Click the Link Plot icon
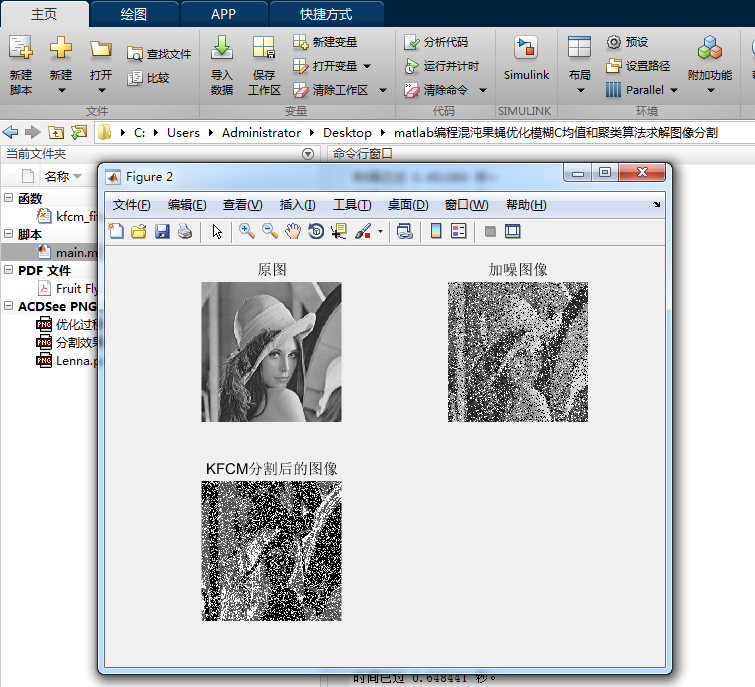 pos(404,232)
